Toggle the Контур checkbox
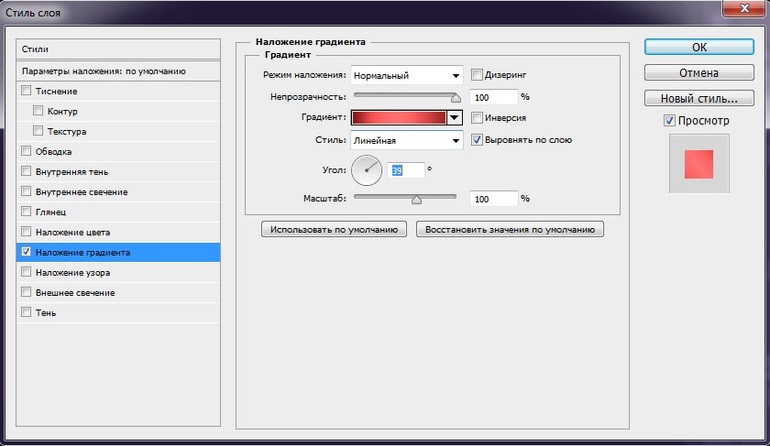Image resolution: width=770 pixels, height=446 pixels. [x=38, y=111]
